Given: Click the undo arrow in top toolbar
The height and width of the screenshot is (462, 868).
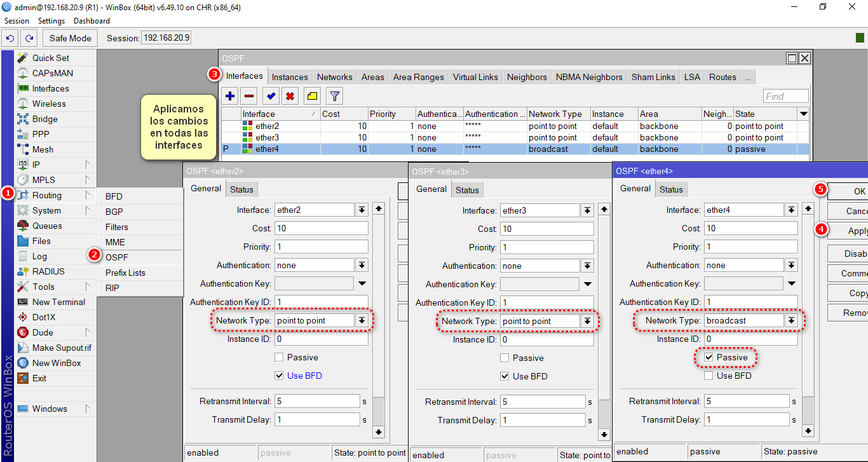Looking at the screenshot, I should [10, 38].
